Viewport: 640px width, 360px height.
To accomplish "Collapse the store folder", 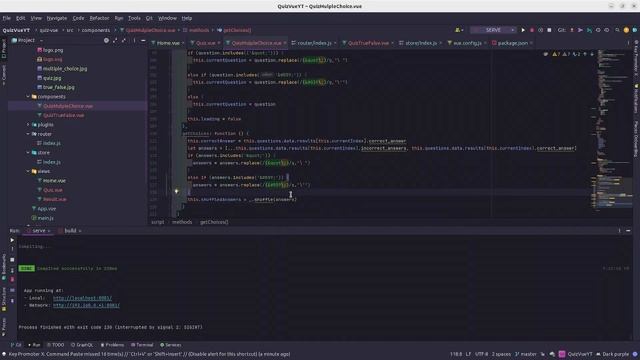I will (x=28, y=153).
